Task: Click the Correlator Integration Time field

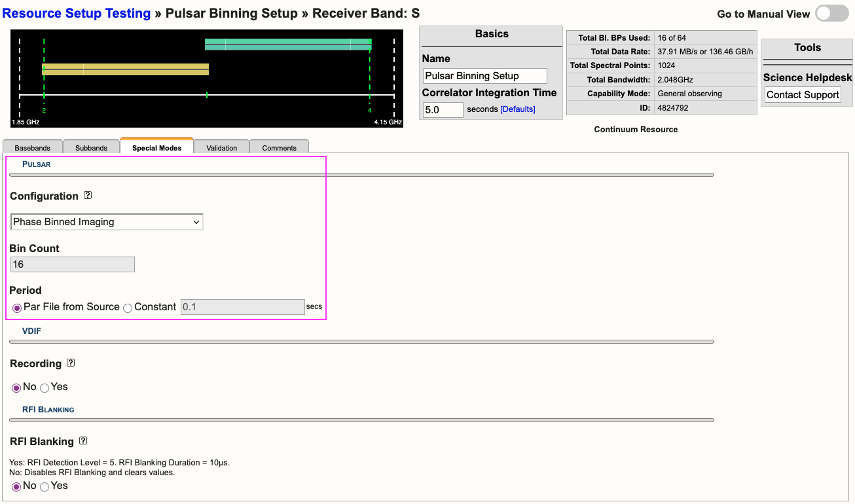Action: click(x=442, y=109)
